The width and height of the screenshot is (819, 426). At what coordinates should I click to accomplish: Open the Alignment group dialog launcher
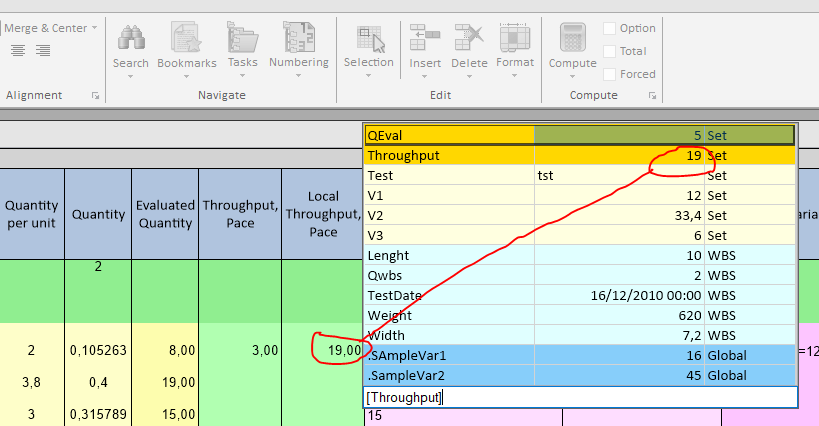95,96
